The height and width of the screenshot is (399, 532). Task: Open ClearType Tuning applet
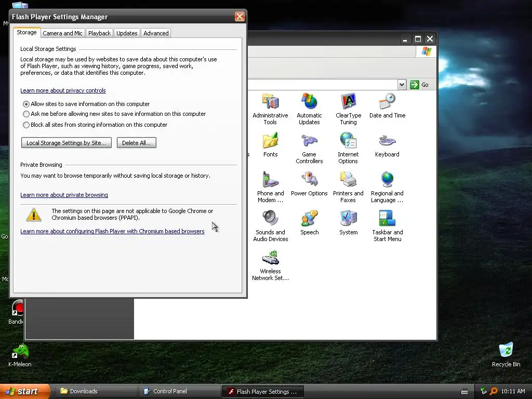pyautogui.click(x=348, y=109)
